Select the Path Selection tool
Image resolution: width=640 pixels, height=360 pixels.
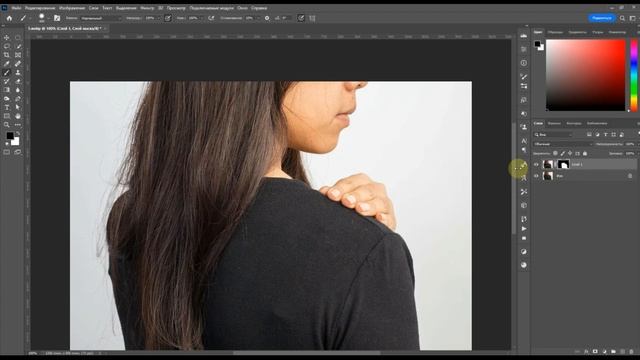click(18, 107)
